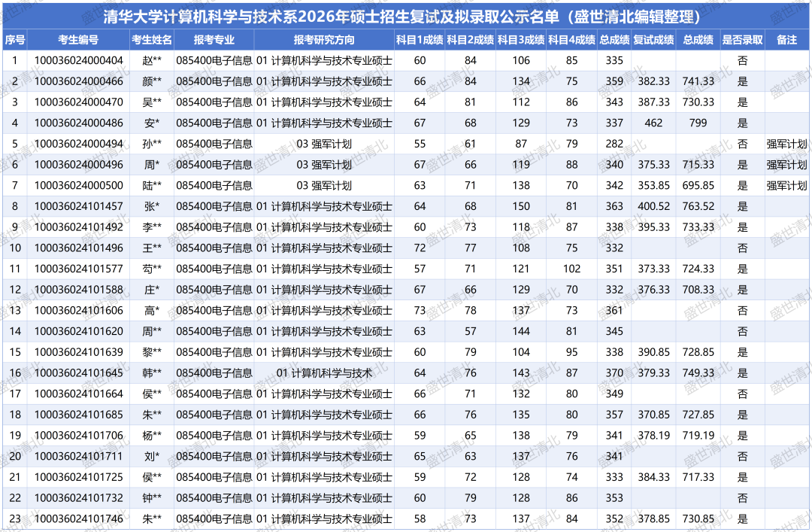Select the 科目3 score 150 cell
The height and width of the screenshot is (532, 812).
(521, 206)
